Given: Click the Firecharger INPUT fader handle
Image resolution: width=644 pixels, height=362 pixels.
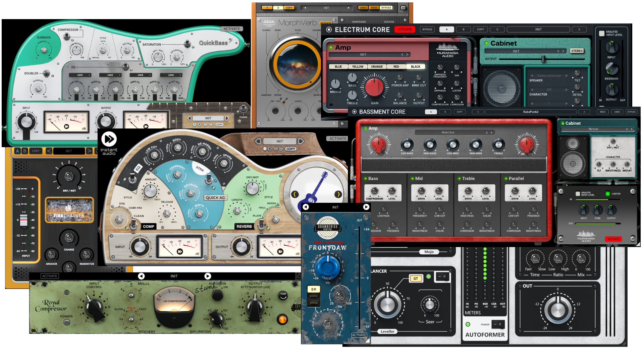Looking at the screenshot, I should click(x=23, y=220).
